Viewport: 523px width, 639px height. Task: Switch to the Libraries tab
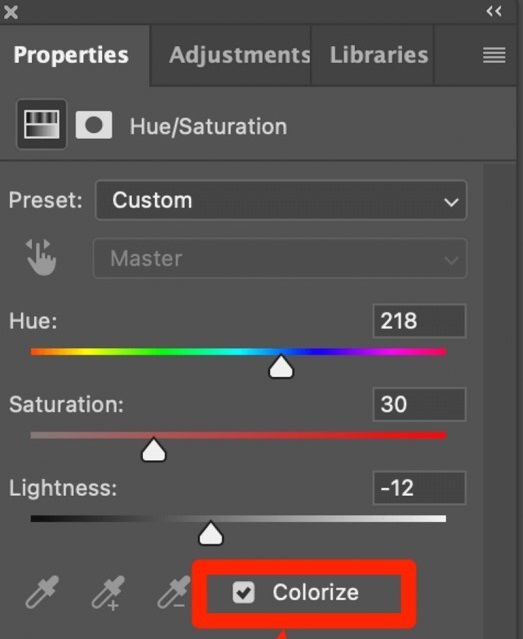click(379, 55)
